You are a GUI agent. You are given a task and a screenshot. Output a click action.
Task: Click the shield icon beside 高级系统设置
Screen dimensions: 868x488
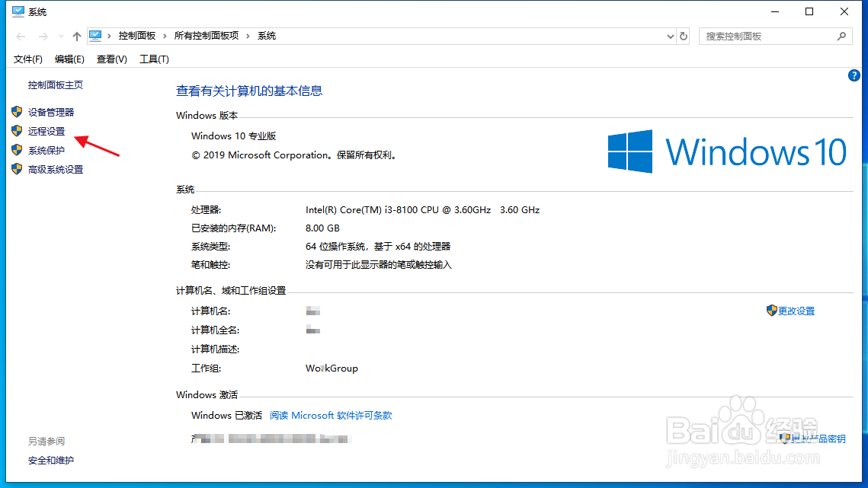pos(17,169)
